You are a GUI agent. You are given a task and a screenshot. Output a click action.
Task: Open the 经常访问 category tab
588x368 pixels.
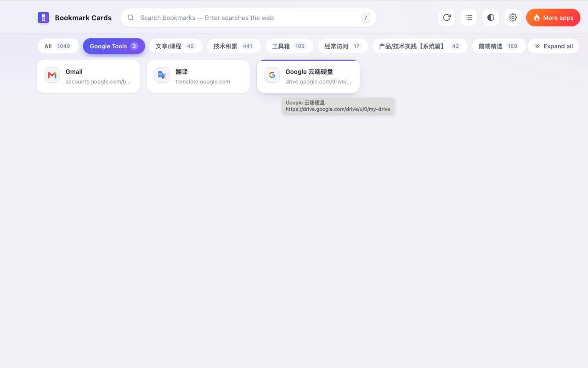pyautogui.click(x=343, y=46)
